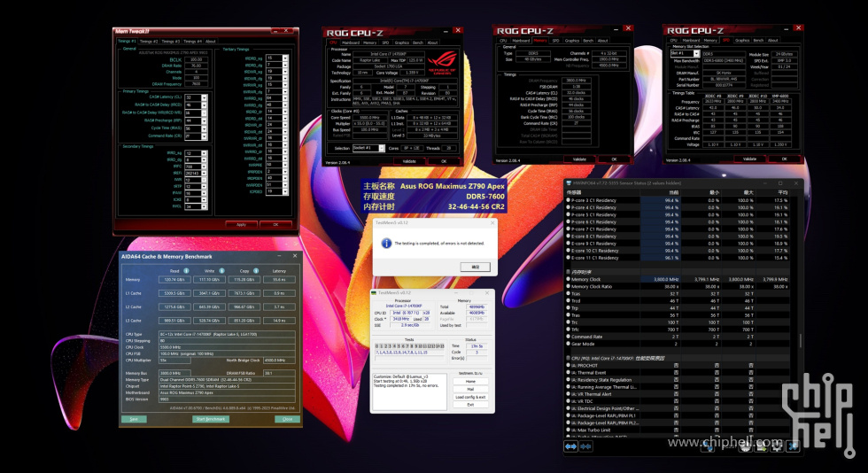Open the RAS# Precharge (tRP) dropdown in MemTweakIt

click(x=205, y=120)
